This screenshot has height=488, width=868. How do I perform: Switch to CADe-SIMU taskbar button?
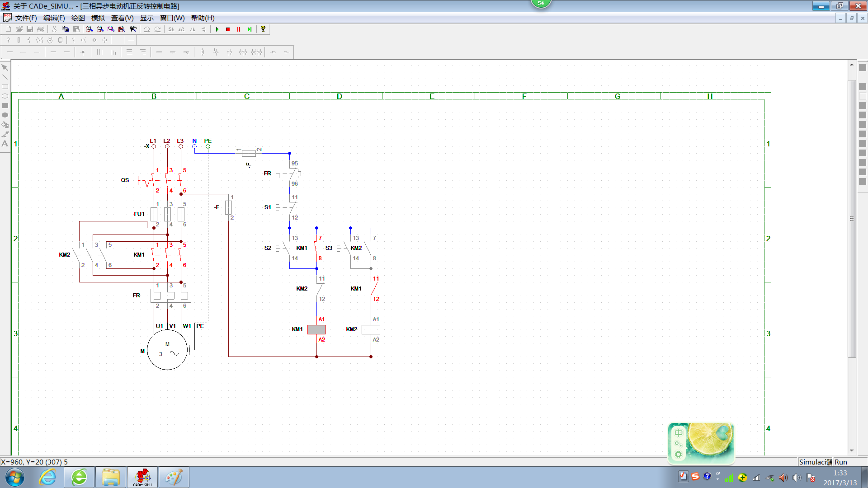click(142, 477)
